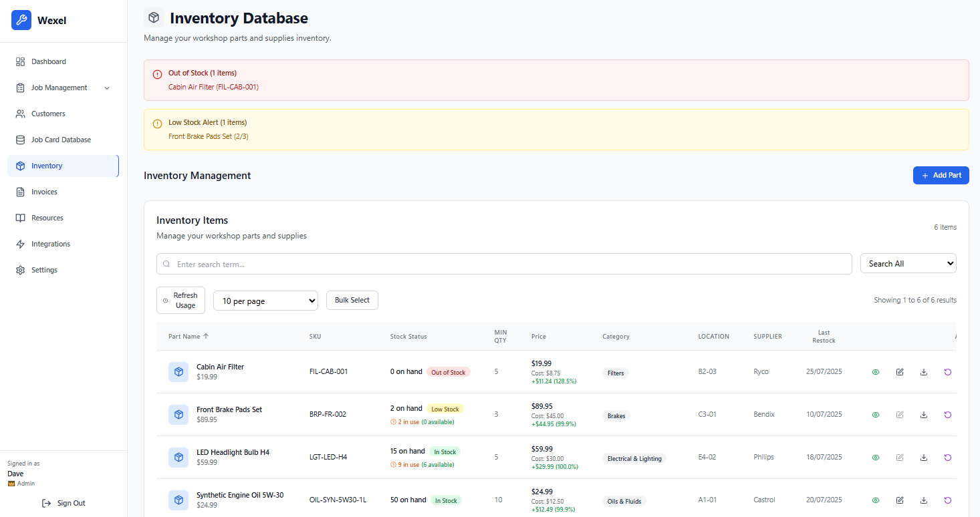The image size is (980, 517).
Task: View Cabin Air Filter details via eye icon
Action: pos(876,372)
